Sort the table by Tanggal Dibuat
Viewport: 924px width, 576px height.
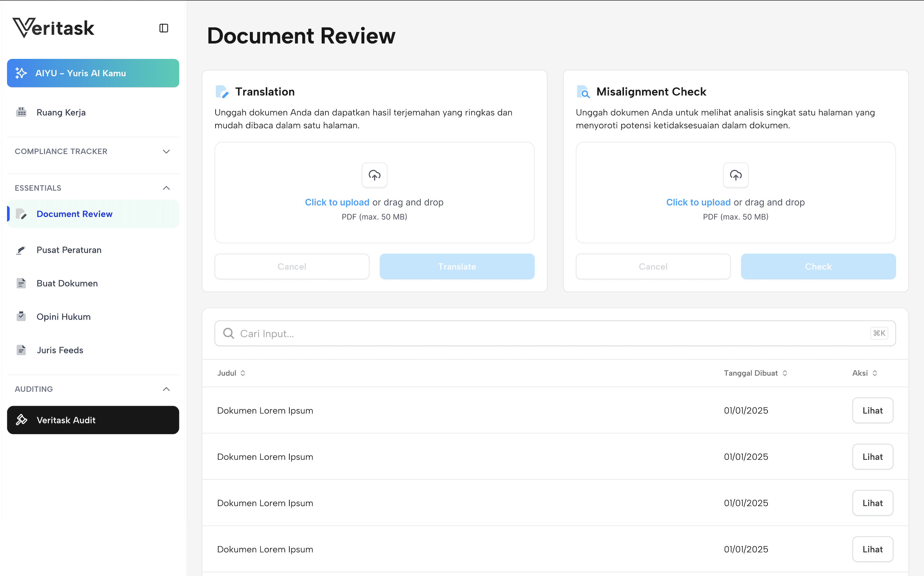785,373
